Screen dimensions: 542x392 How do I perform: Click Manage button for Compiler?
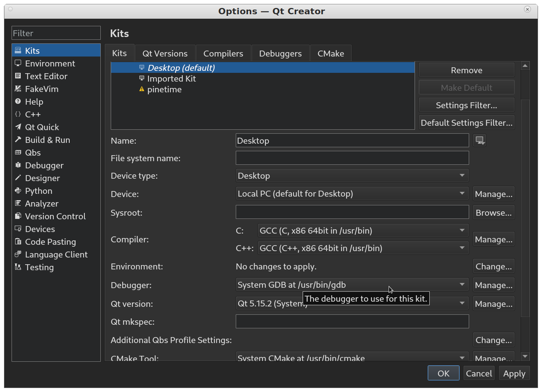(494, 239)
